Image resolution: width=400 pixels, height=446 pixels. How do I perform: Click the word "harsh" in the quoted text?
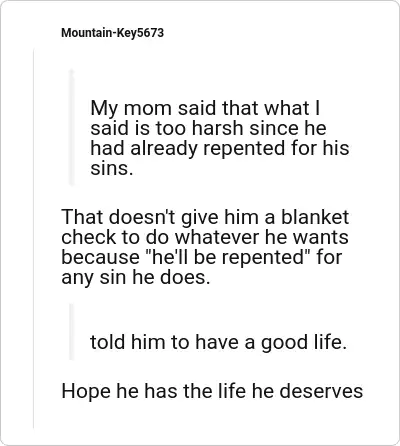tap(217, 128)
